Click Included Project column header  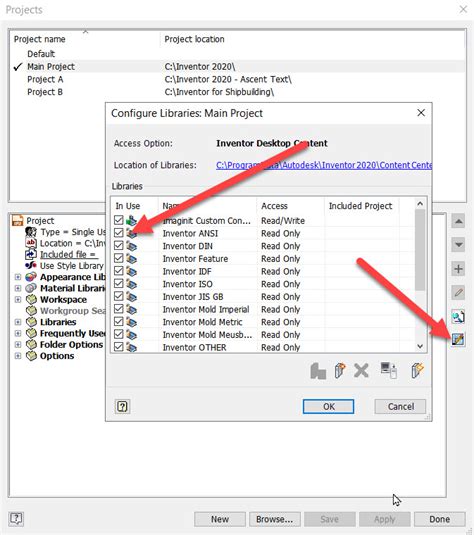coord(362,206)
